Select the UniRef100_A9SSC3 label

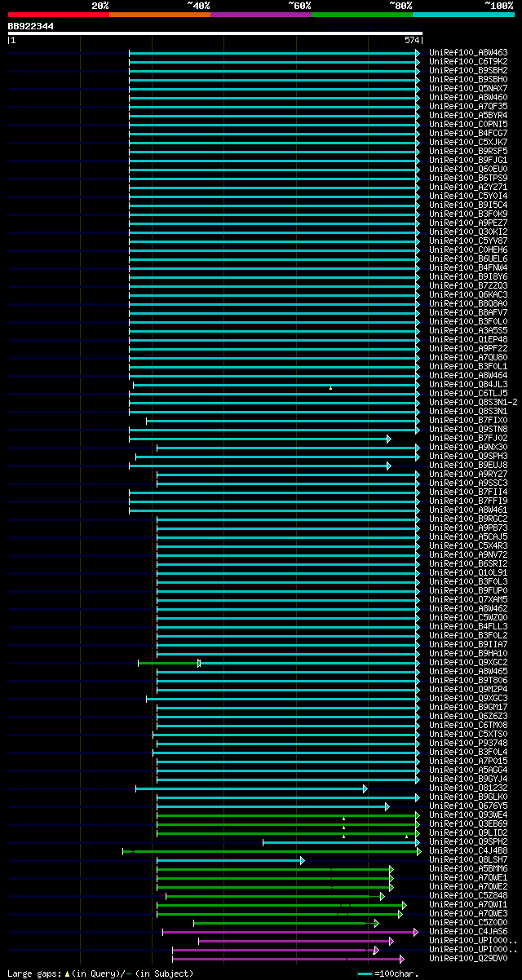(x=468, y=483)
